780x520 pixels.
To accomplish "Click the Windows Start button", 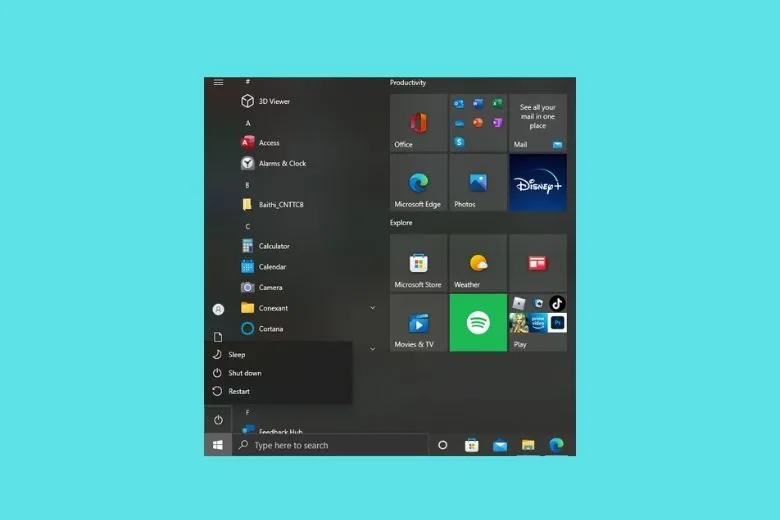I will [218, 445].
